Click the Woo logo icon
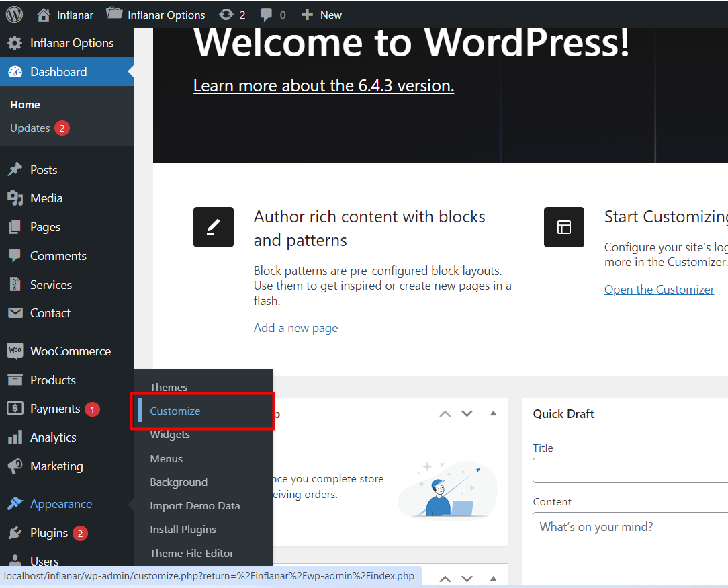Screen dimensions: 728x588 pyautogui.click(x=15, y=351)
